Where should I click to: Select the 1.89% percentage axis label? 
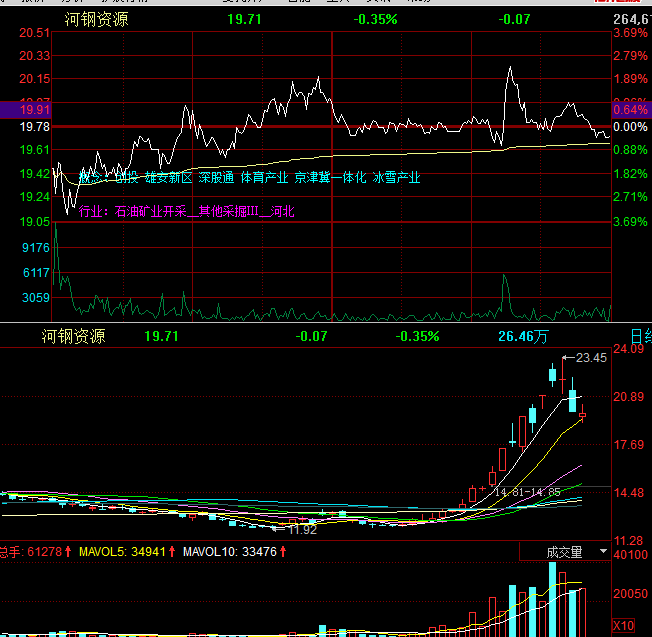[630, 79]
